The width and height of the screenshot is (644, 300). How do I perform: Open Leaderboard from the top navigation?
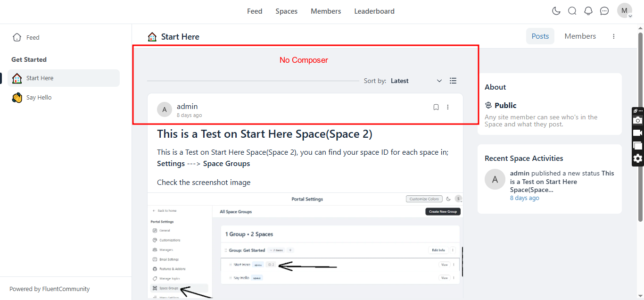[374, 11]
